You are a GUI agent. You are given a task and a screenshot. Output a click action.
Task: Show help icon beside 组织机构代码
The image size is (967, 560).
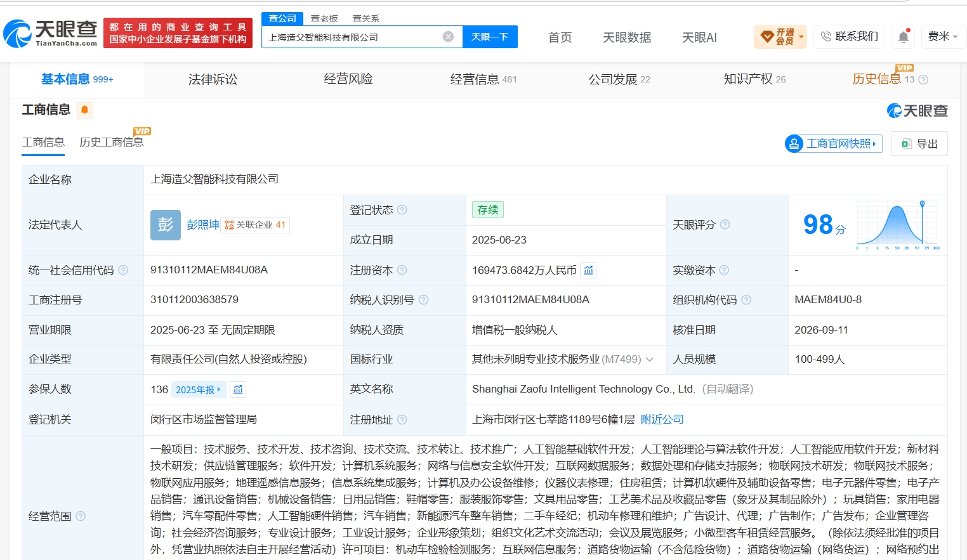coord(746,300)
